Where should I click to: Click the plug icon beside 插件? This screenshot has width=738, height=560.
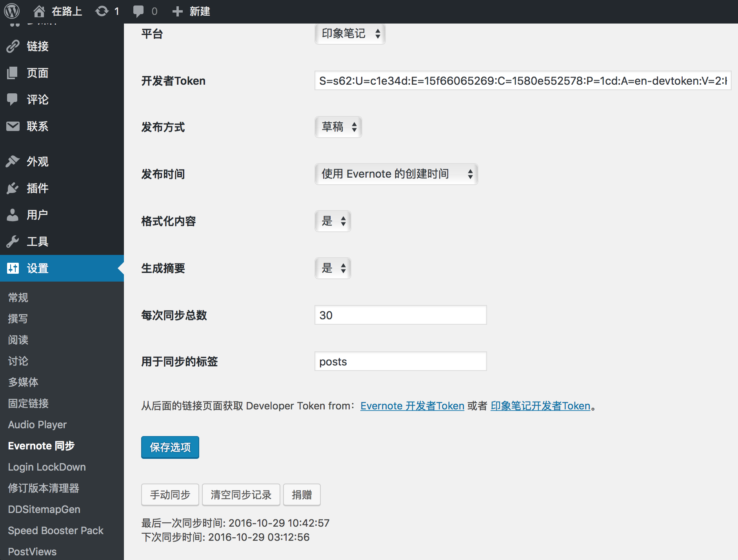(13, 188)
